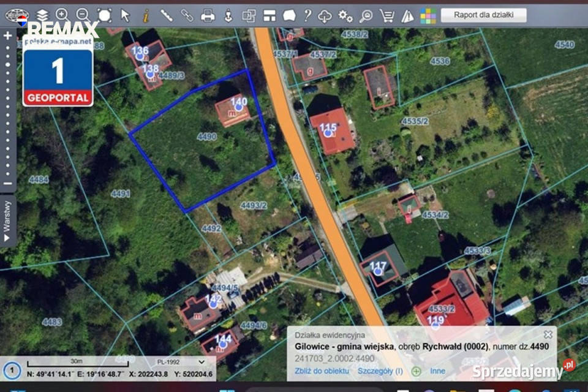The width and height of the screenshot is (588, 392).
Task: Click the full extent view icon
Action: coord(104,15)
